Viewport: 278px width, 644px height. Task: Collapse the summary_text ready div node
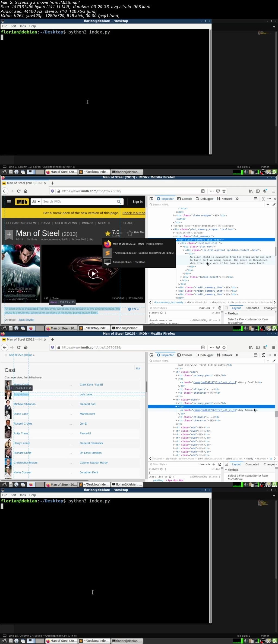[176, 240]
